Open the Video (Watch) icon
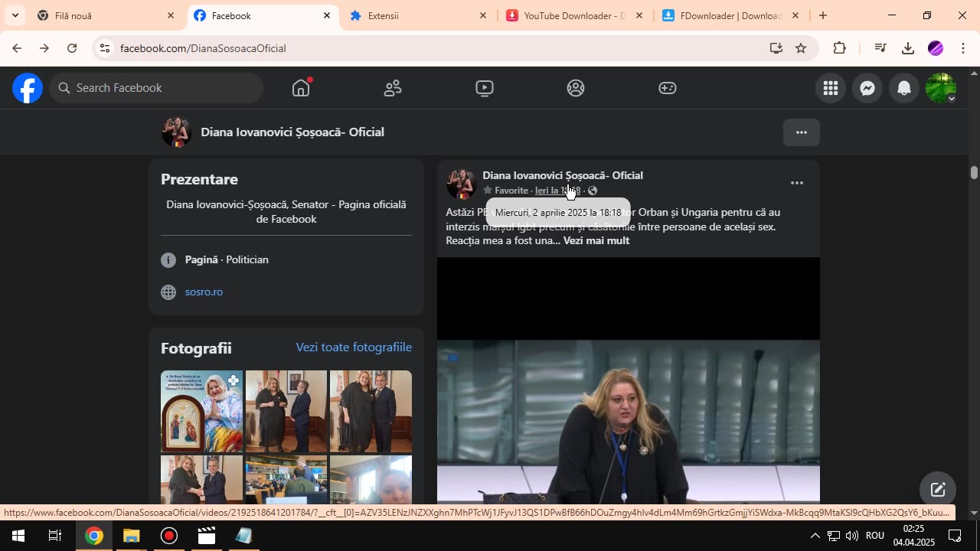The height and width of the screenshot is (551, 980). click(484, 88)
